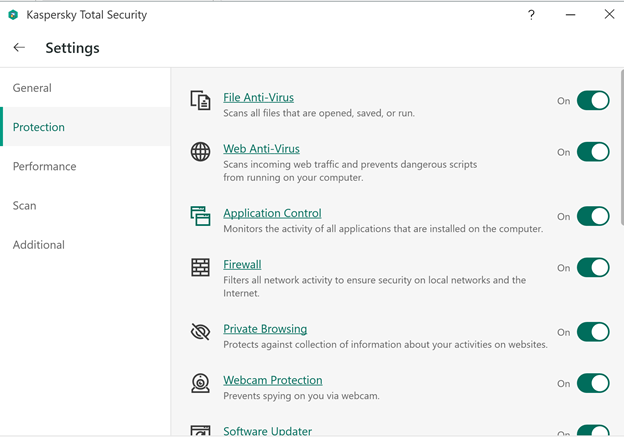This screenshot has height=438, width=624.
Task: Click the 'On' label beside File Anti-Virus
Action: (x=564, y=101)
